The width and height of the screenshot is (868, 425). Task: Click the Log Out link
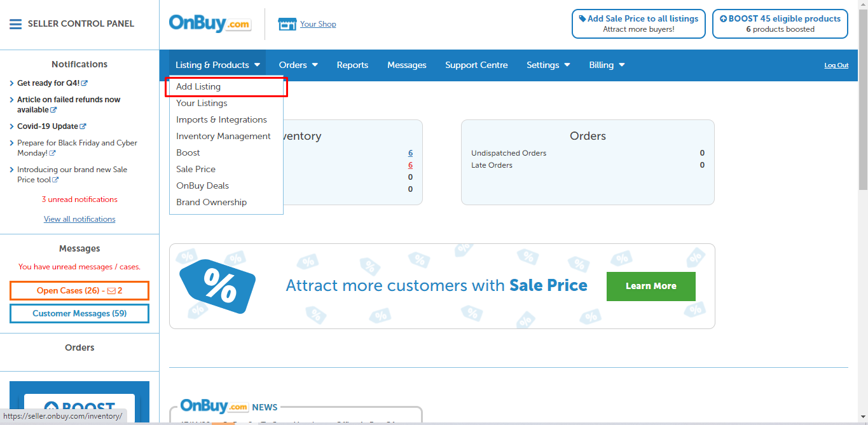pyautogui.click(x=836, y=65)
